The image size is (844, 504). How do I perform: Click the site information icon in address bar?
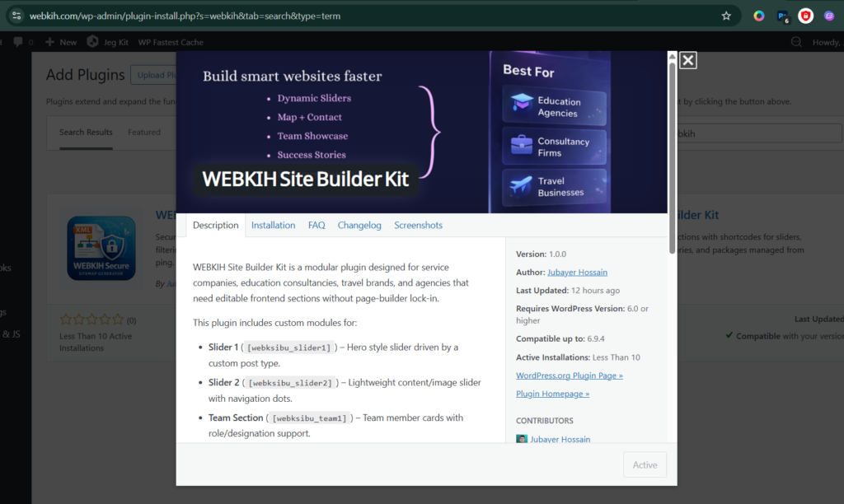[x=16, y=16]
